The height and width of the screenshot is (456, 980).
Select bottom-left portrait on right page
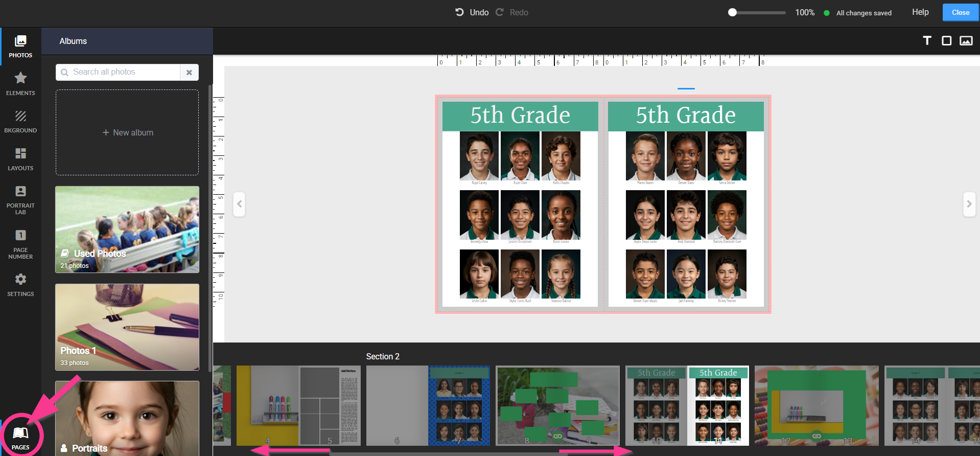pyautogui.click(x=645, y=274)
